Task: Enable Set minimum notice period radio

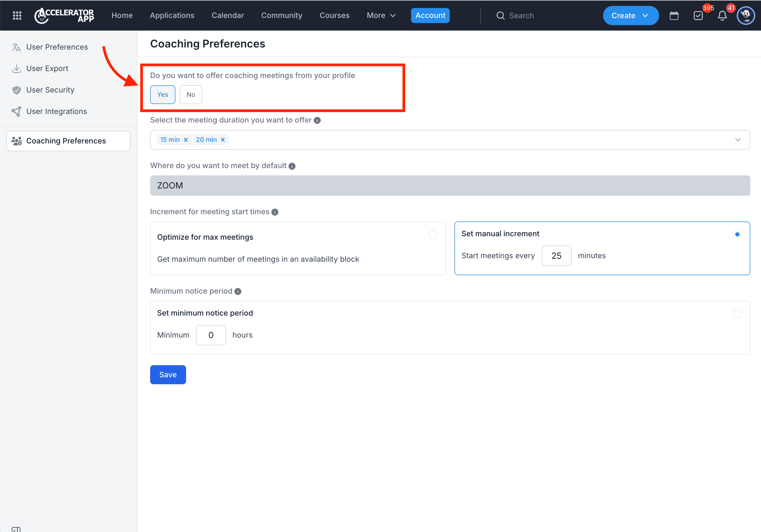Action: tap(737, 313)
